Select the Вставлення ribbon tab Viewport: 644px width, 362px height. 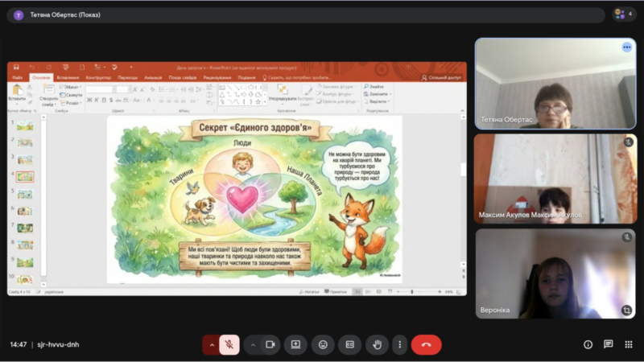[68, 78]
